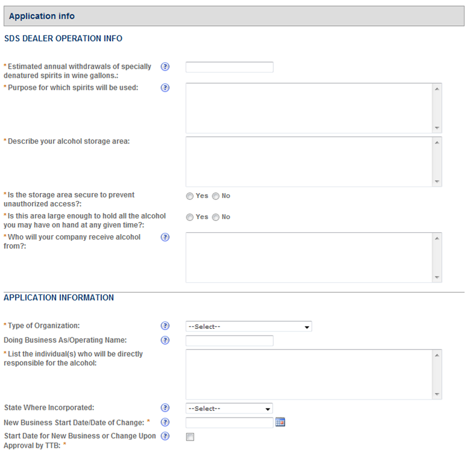Open help for Who will your company receive alcohol from
The width and height of the screenshot is (476, 455).
tap(165, 237)
